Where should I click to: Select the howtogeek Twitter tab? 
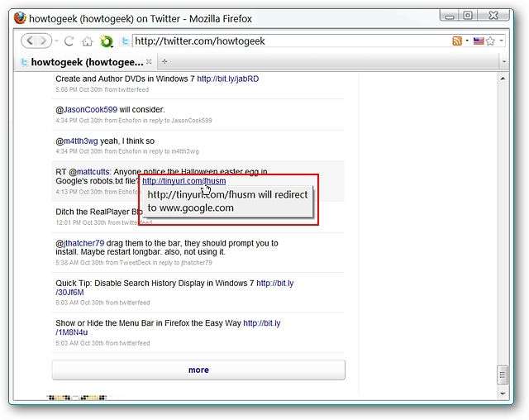[86, 62]
